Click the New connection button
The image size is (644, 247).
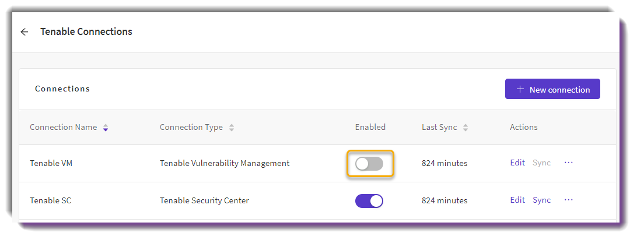(552, 89)
